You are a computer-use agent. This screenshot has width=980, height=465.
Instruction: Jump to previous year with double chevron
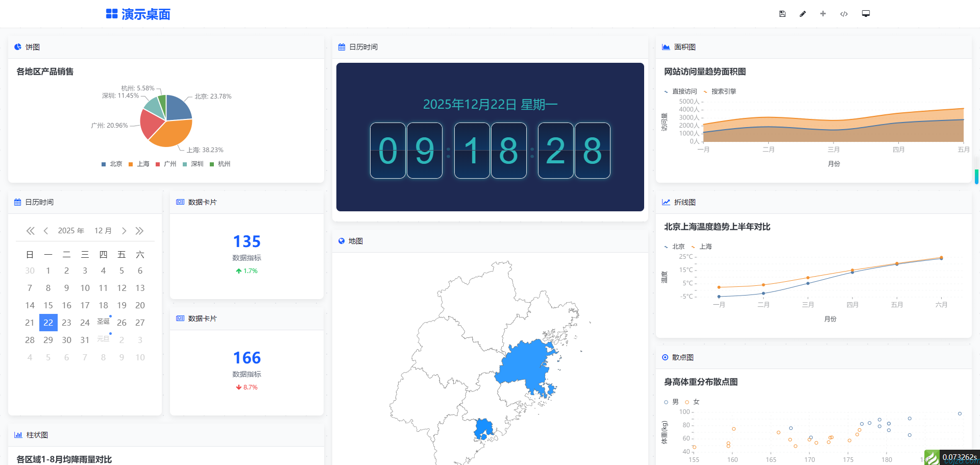(x=30, y=231)
